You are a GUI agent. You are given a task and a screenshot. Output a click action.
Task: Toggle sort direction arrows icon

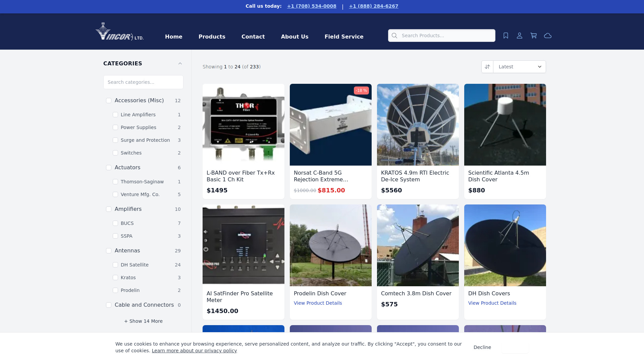click(x=487, y=67)
